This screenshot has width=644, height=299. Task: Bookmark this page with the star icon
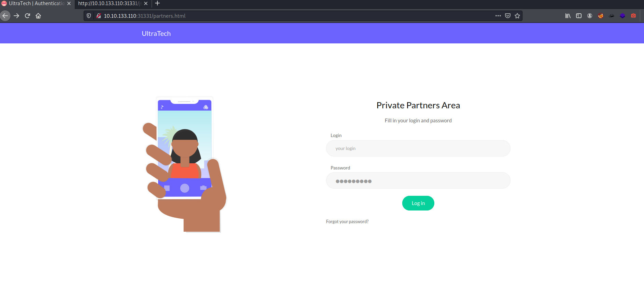(517, 16)
